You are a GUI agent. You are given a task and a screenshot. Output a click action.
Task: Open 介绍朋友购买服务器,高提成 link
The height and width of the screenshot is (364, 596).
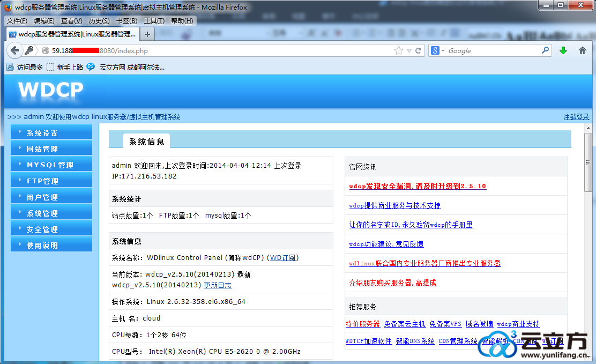pyautogui.click(x=393, y=283)
